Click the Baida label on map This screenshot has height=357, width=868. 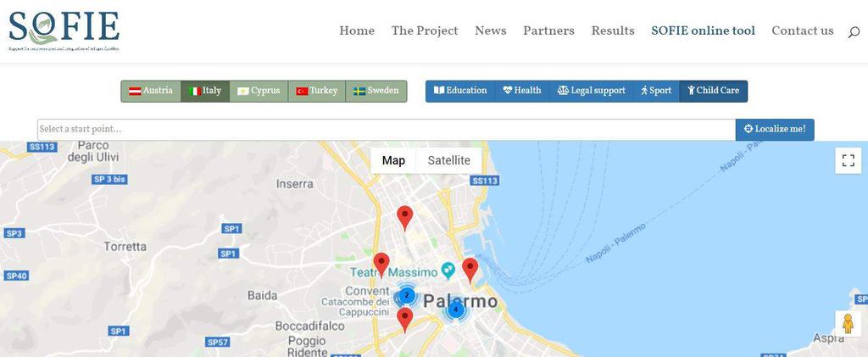[x=263, y=296]
